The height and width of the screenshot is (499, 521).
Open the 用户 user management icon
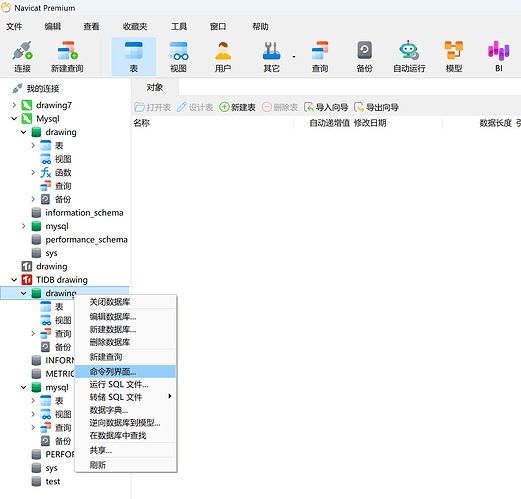(223, 56)
